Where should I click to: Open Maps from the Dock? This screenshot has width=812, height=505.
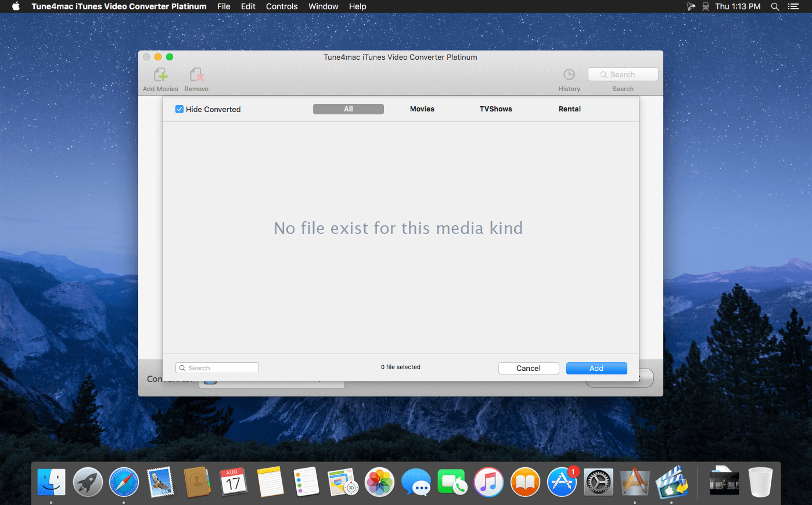[343, 482]
